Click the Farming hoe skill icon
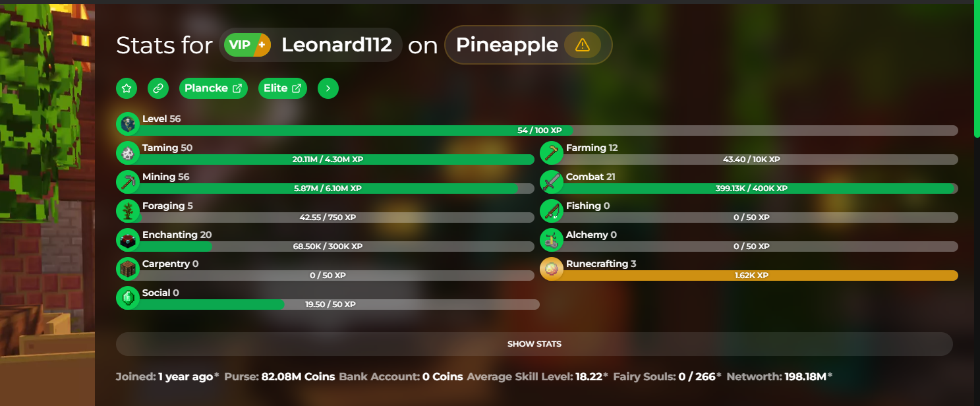980x406 pixels. click(552, 153)
